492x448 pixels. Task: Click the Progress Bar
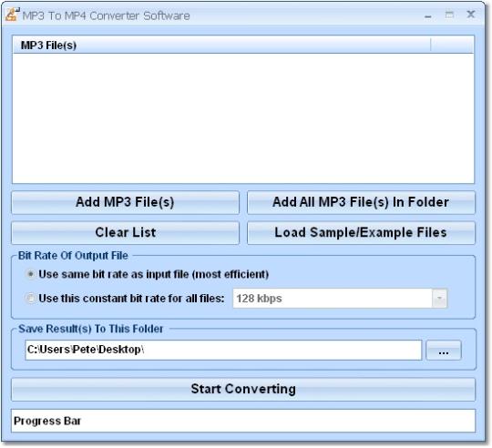pyautogui.click(x=243, y=421)
